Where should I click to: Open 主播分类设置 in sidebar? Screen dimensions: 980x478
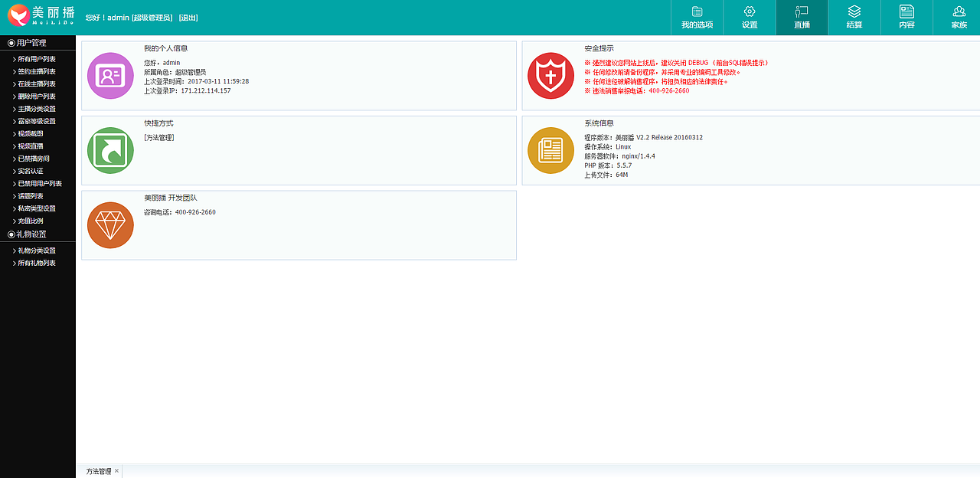pos(38,109)
